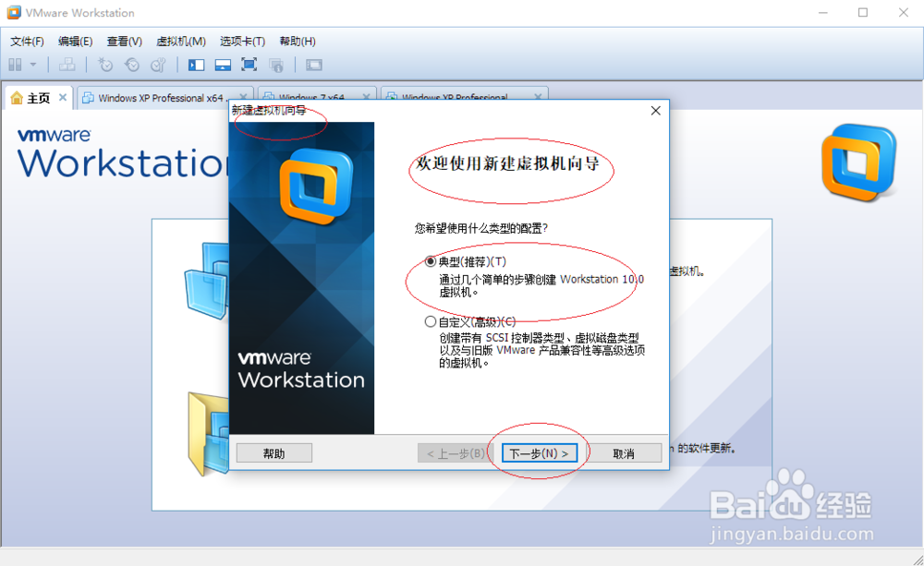This screenshot has width=924, height=566.
Task: Close the last Windows XP Professional tab
Action: tap(538, 97)
